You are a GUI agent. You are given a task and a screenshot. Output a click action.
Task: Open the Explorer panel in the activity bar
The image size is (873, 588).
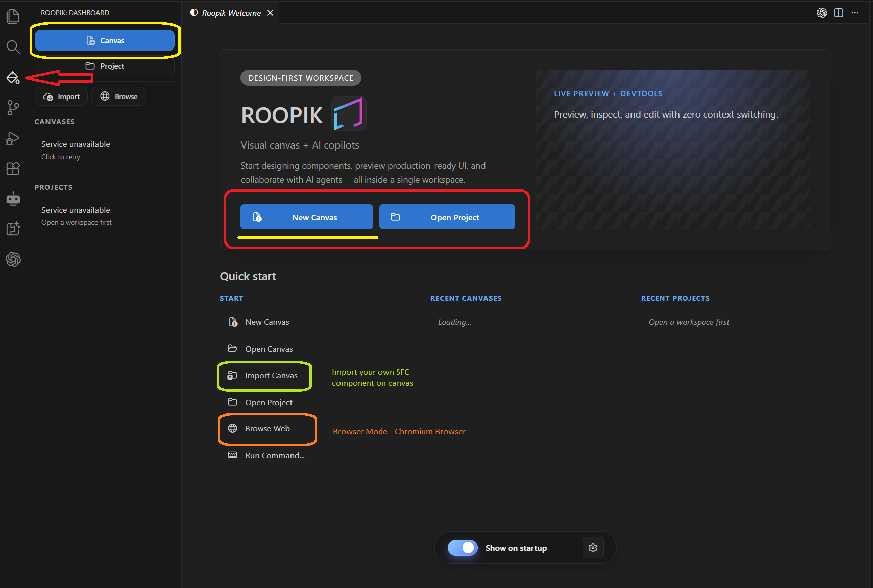pos(13,16)
